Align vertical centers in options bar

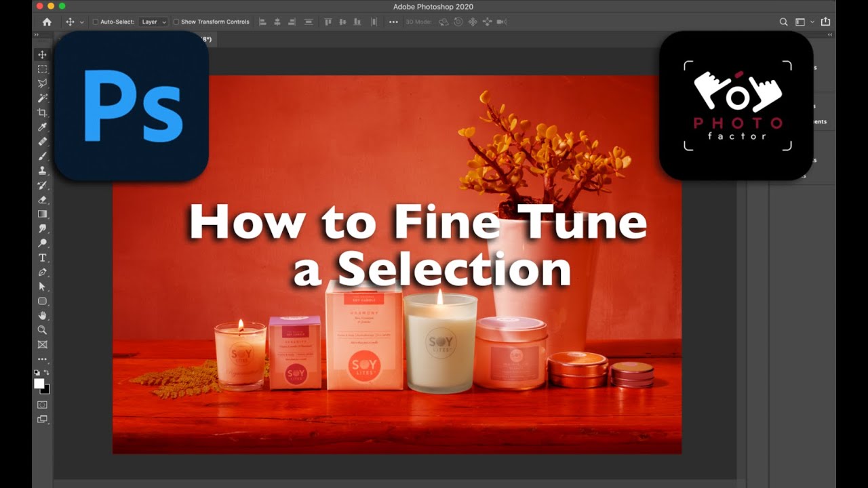[342, 22]
